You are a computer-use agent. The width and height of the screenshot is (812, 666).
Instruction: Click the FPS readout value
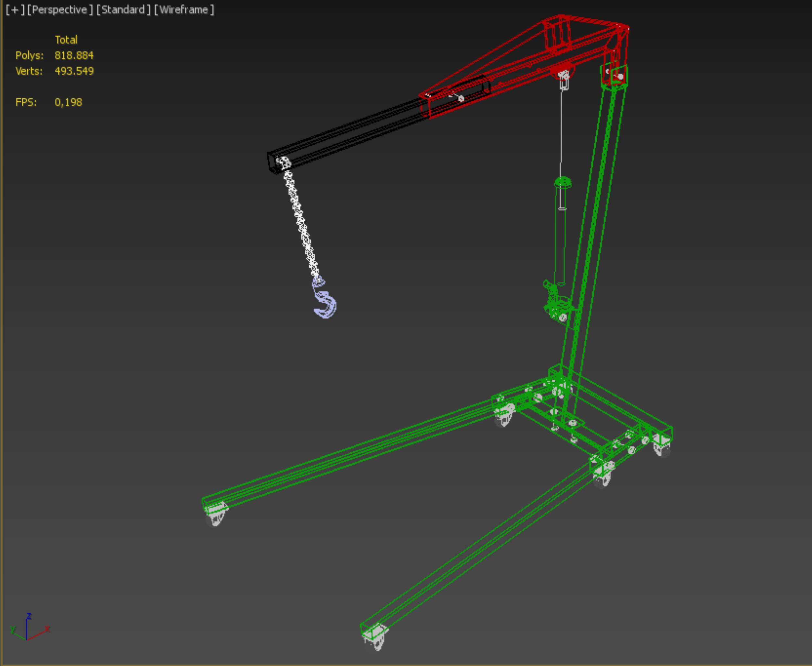click(68, 103)
